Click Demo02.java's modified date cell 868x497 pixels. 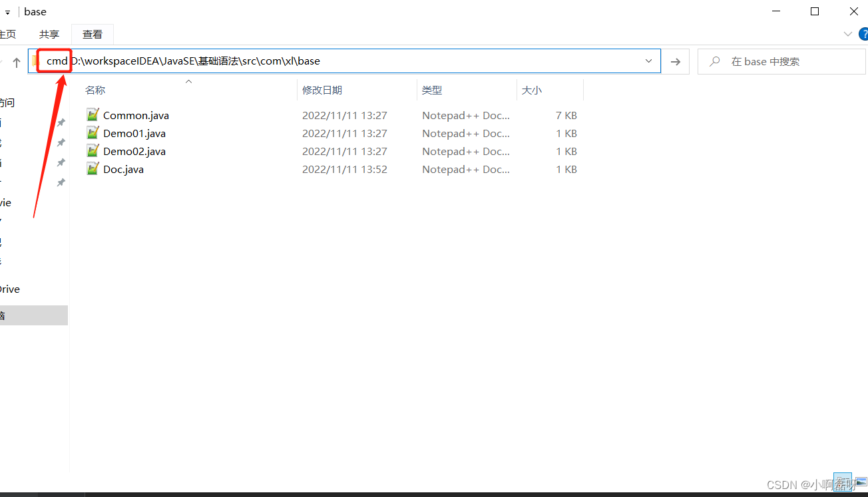[345, 151]
